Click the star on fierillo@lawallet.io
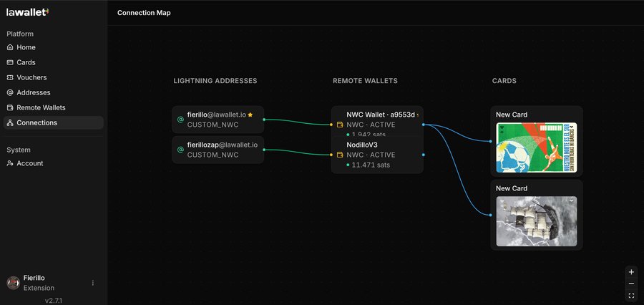This screenshot has height=305, width=644. [250, 115]
